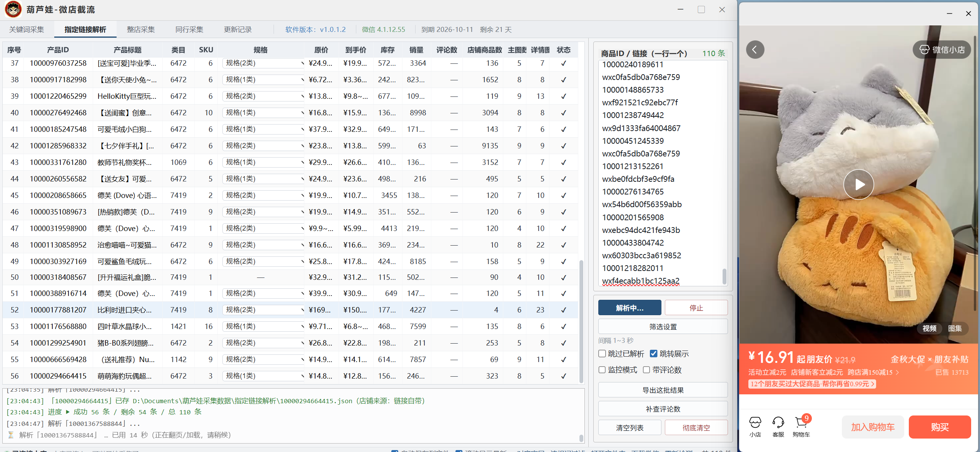This screenshot has width=980, height=452.
Task: Select the 视频 tab on the product image
Action: coord(930,328)
